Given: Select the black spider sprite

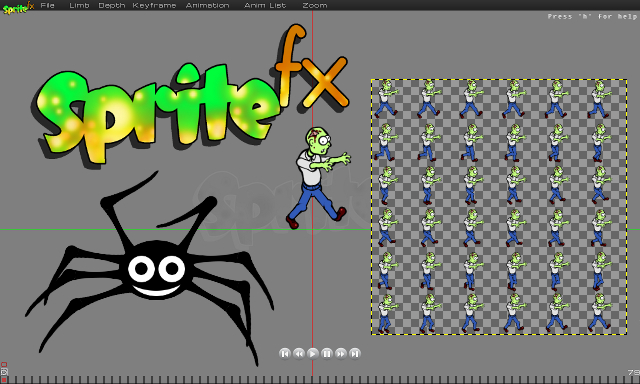Looking at the screenshot, I should (149, 268).
